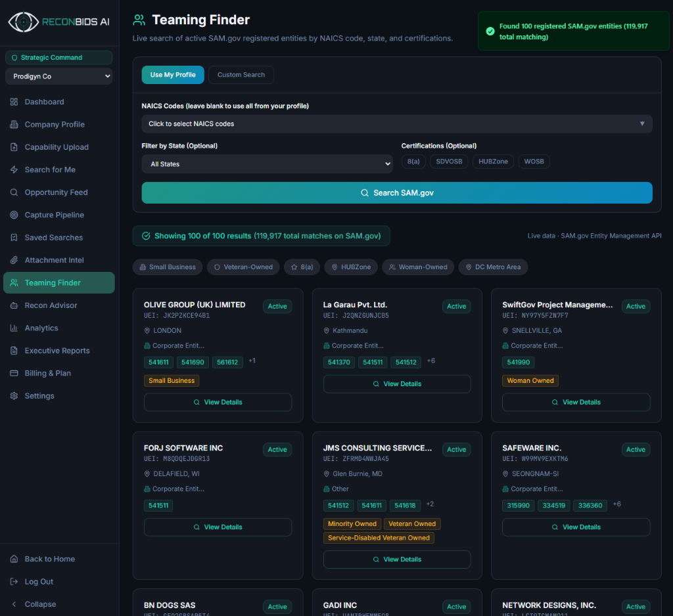Click the Capture Pipeline target icon
The width and height of the screenshot is (673, 616).
point(14,215)
